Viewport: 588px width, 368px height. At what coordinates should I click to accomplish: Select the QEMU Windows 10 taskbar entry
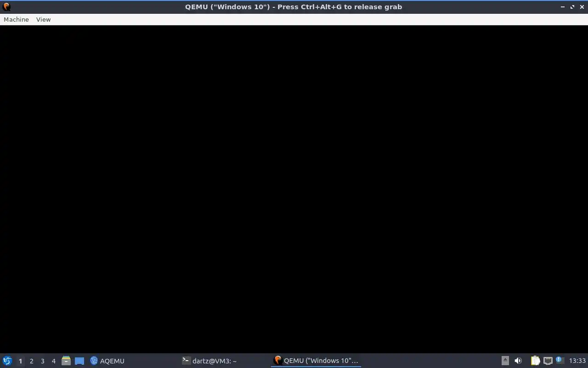[316, 361]
